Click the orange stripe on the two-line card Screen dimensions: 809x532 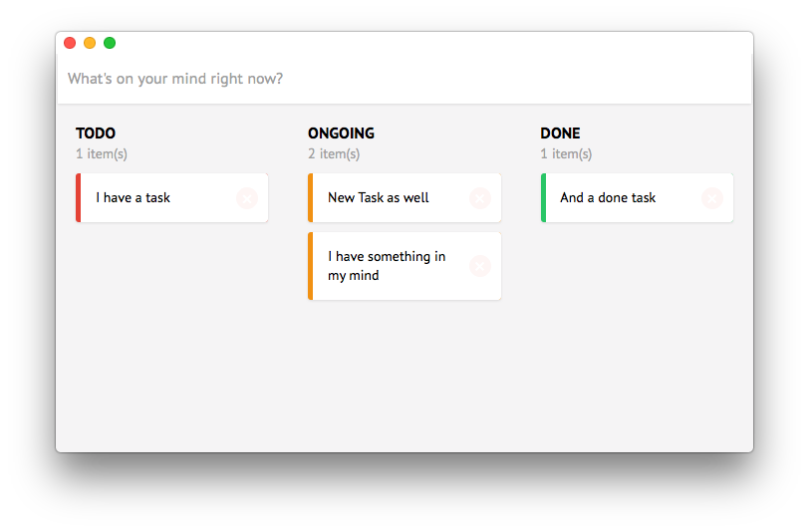(x=311, y=266)
